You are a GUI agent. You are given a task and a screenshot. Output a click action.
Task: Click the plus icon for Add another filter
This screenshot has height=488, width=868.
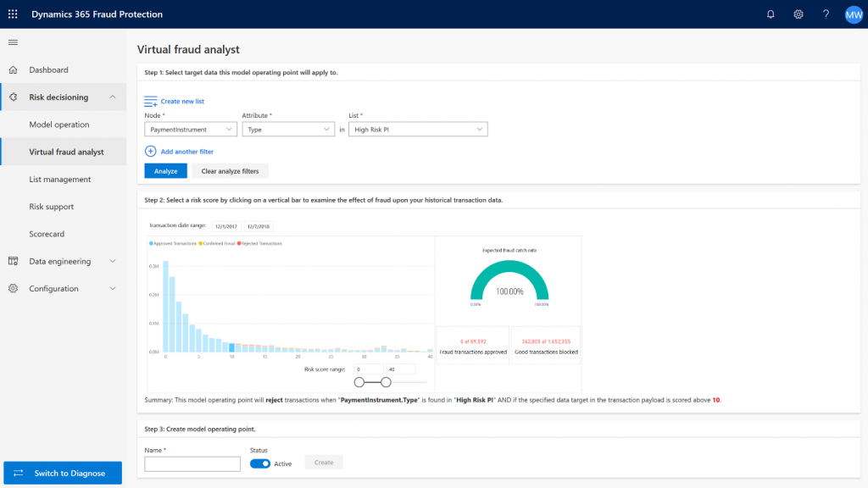point(151,152)
